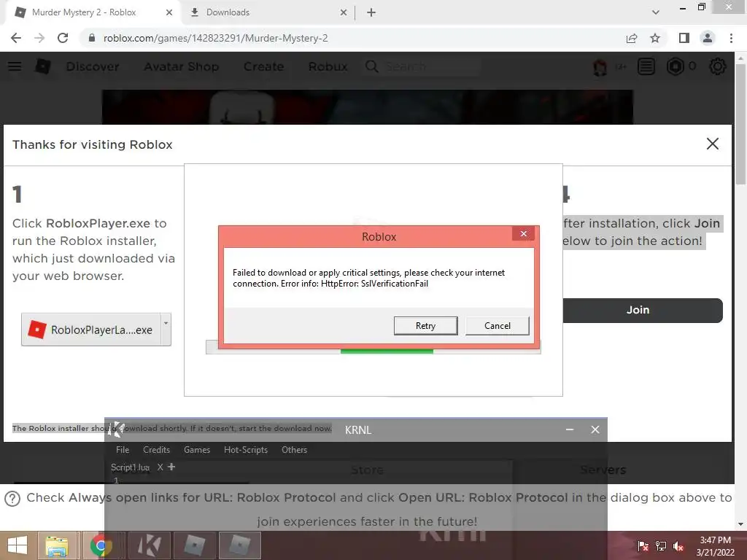
Task: Click the Roblox logo home icon
Action: [43, 66]
